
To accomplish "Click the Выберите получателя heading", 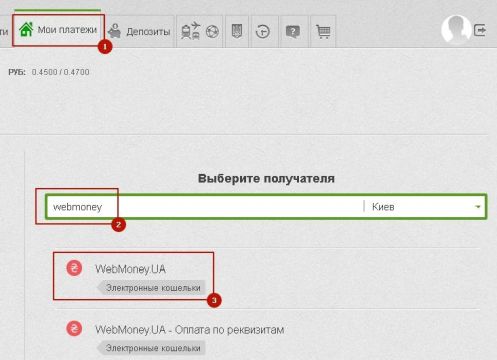I will (266, 178).
